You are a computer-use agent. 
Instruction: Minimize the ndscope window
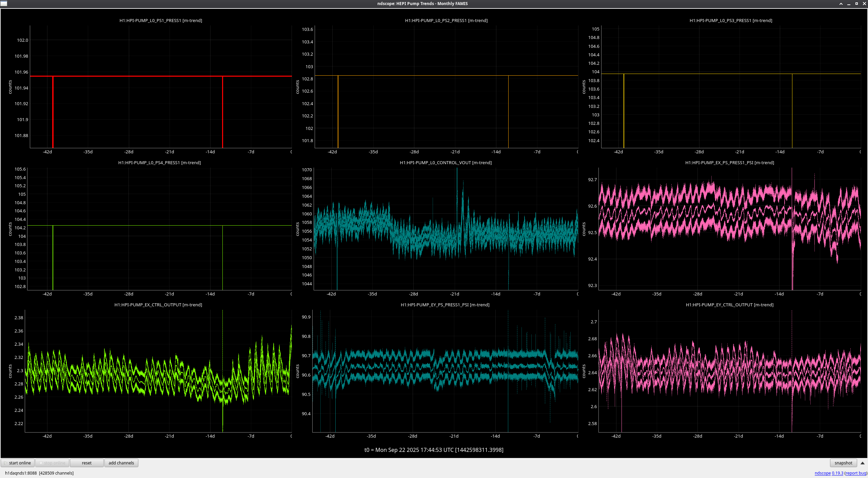(849, 4)
